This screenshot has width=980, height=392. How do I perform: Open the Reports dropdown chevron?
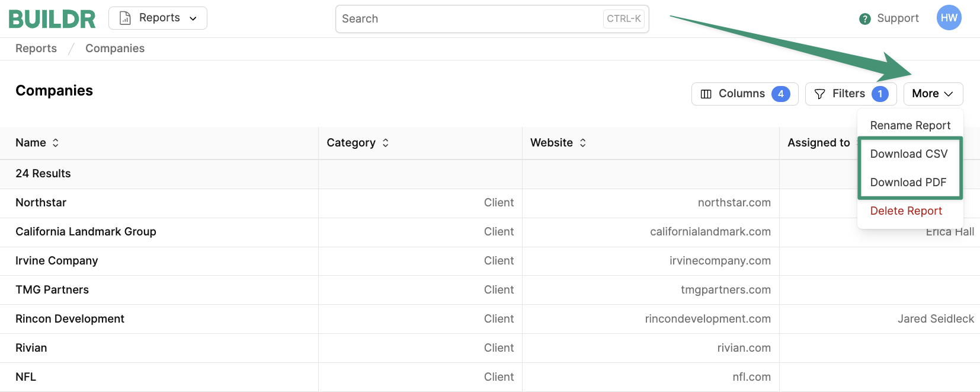[193, 18]
